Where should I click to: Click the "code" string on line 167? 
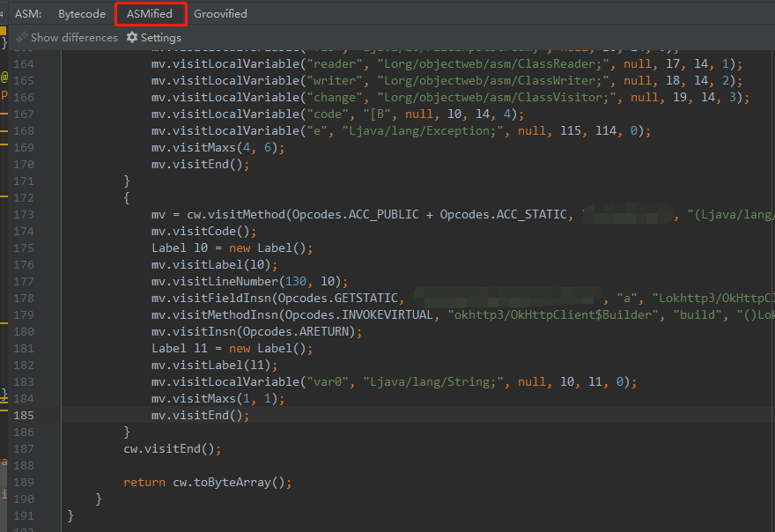click(328, 115)
